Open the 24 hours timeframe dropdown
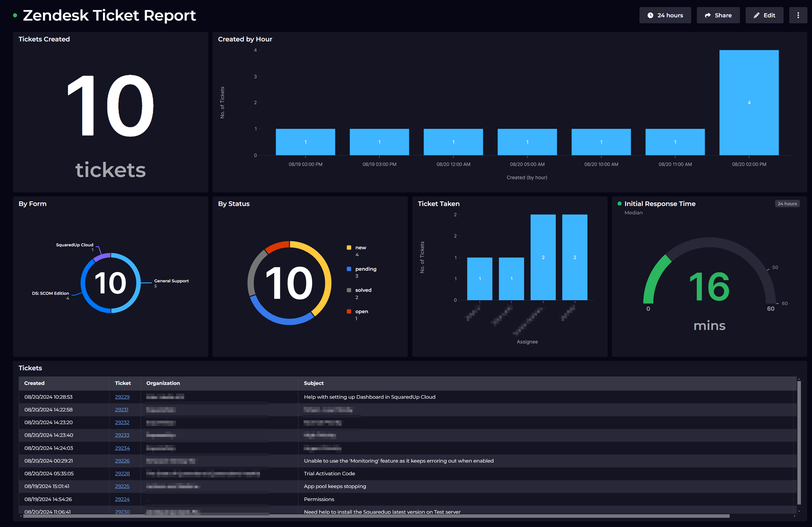The width and height of the screenshot is (812, 527). pos(665,15)
